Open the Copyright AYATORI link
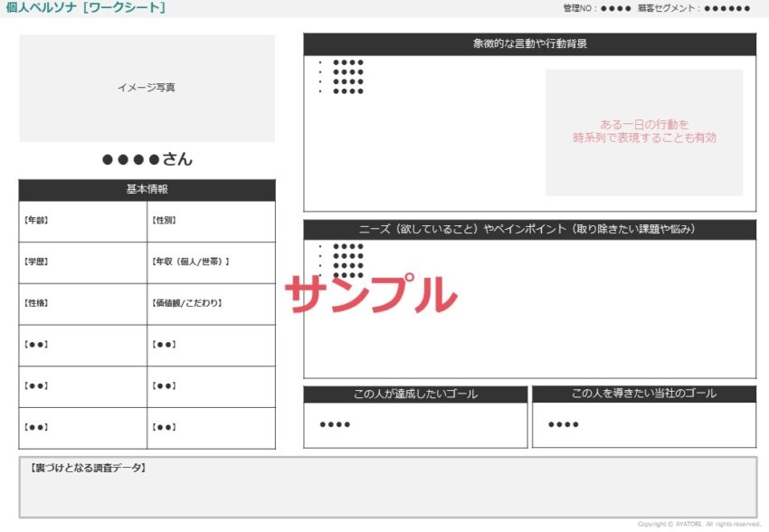 click(701, 522)
